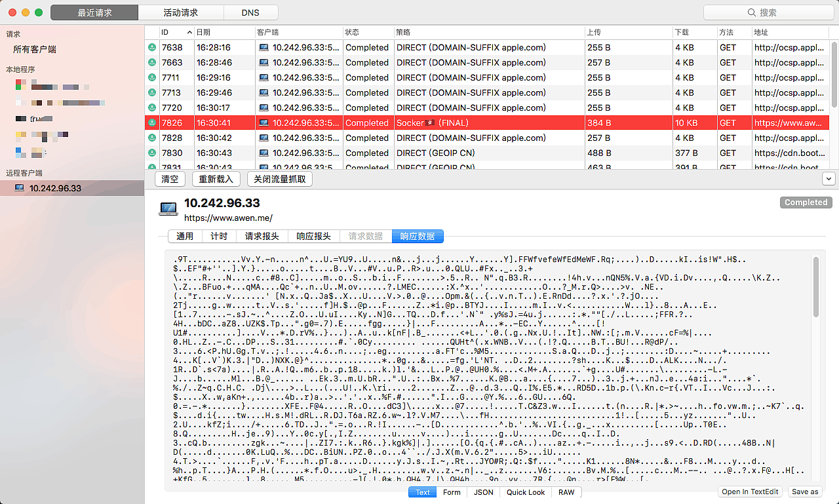Select 所有客户端 in the sidebar
Viewport: 839px width, 504px height.
pos(35,49)
